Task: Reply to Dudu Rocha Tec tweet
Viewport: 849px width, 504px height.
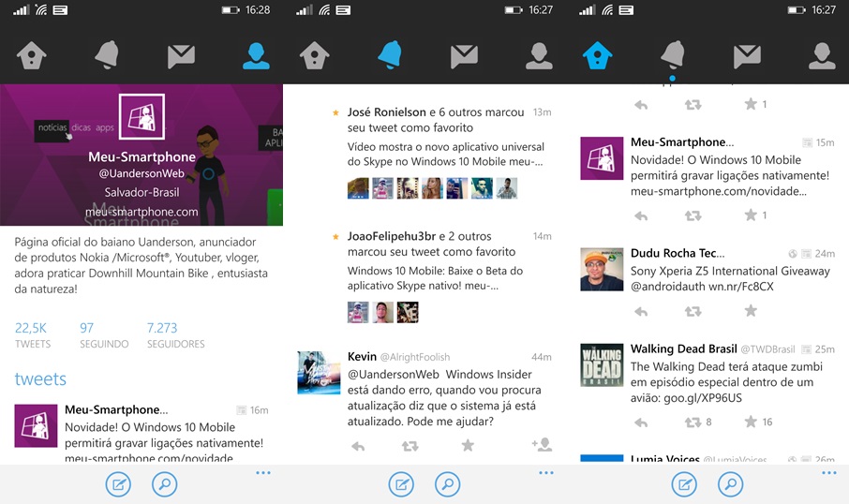Action: [x=641, y=312]
